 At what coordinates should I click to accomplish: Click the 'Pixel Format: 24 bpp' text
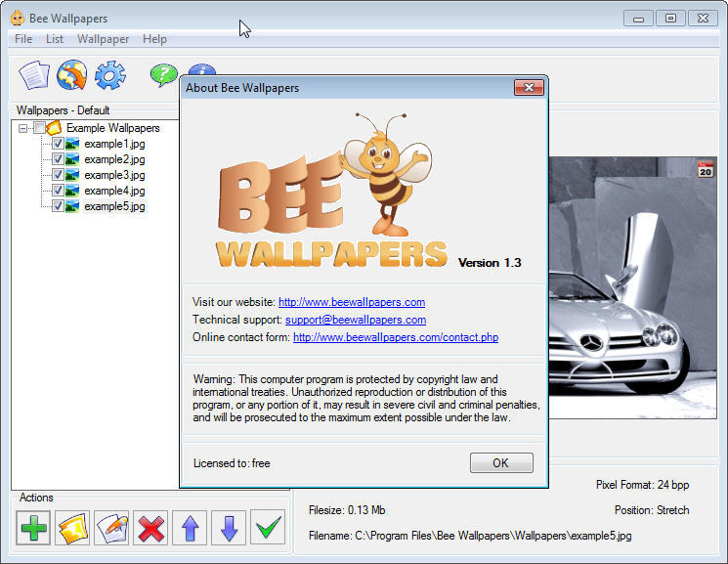[643, 485]
